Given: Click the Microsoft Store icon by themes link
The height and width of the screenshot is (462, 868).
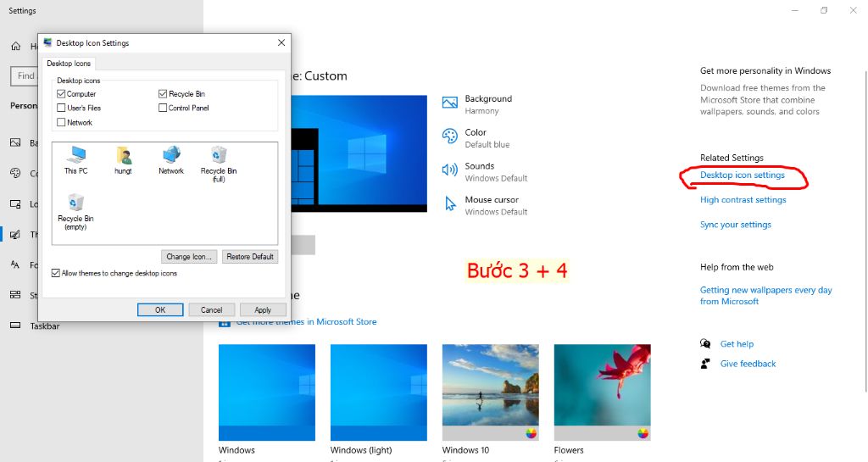Looking at the screenshot, I should click(224, 323).
